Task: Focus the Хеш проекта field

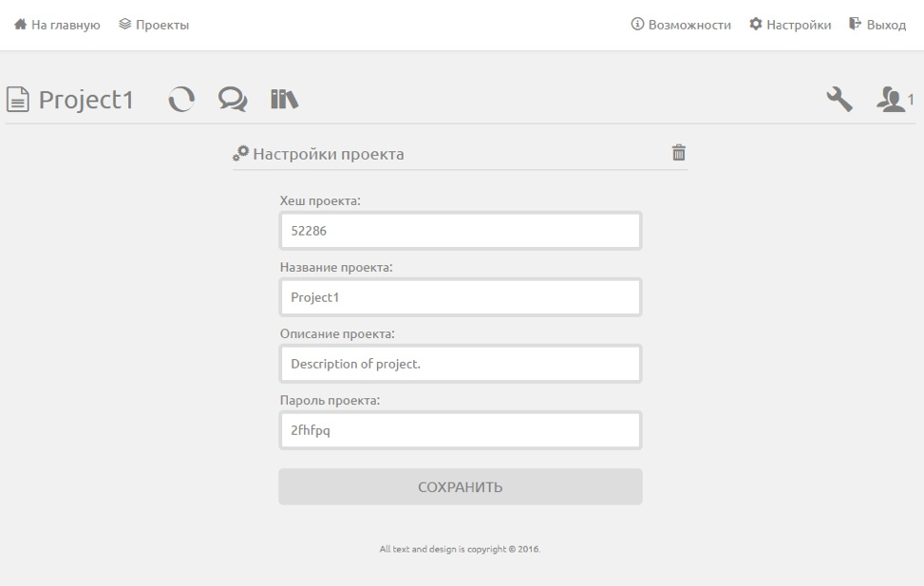Action: (461, 231)
